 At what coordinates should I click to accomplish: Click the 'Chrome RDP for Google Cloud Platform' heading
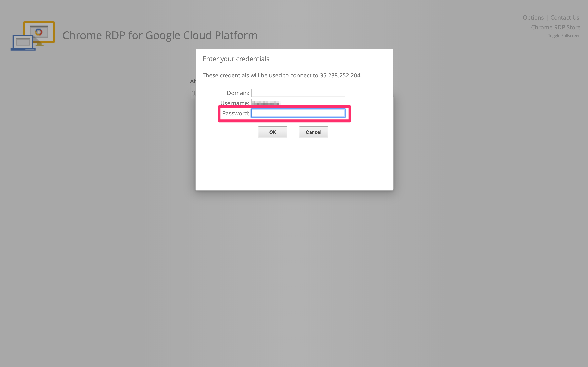160,35
